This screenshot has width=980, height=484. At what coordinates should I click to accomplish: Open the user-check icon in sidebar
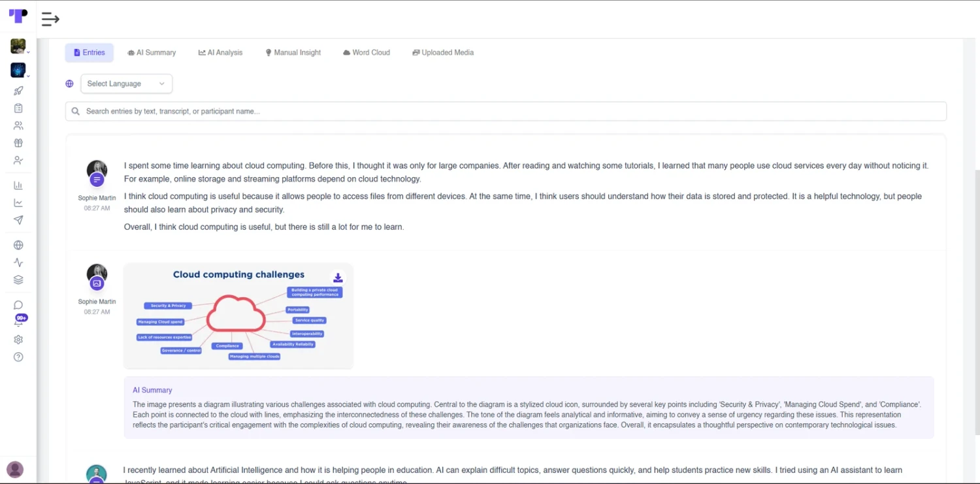[18, 161]
